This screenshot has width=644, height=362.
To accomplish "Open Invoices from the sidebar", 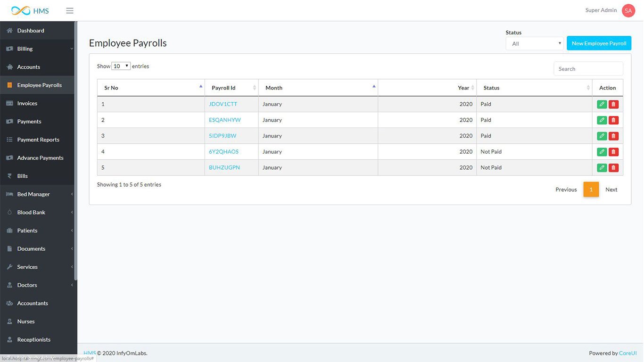I will [x=27, y=103].
